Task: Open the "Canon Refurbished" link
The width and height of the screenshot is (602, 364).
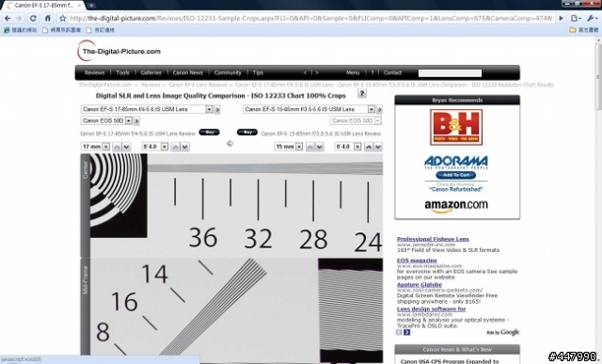Action: (455, 189)
